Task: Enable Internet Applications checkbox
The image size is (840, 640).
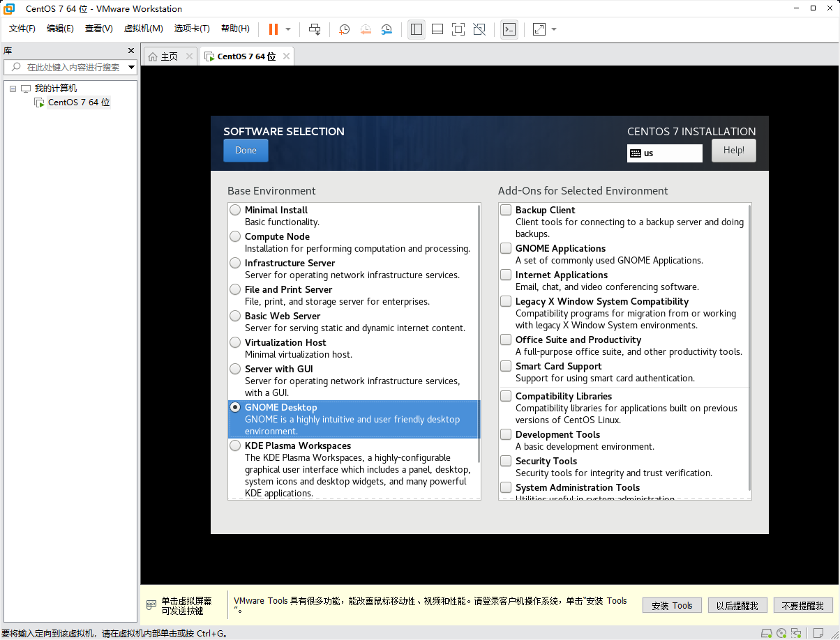Action: point(506,275)
